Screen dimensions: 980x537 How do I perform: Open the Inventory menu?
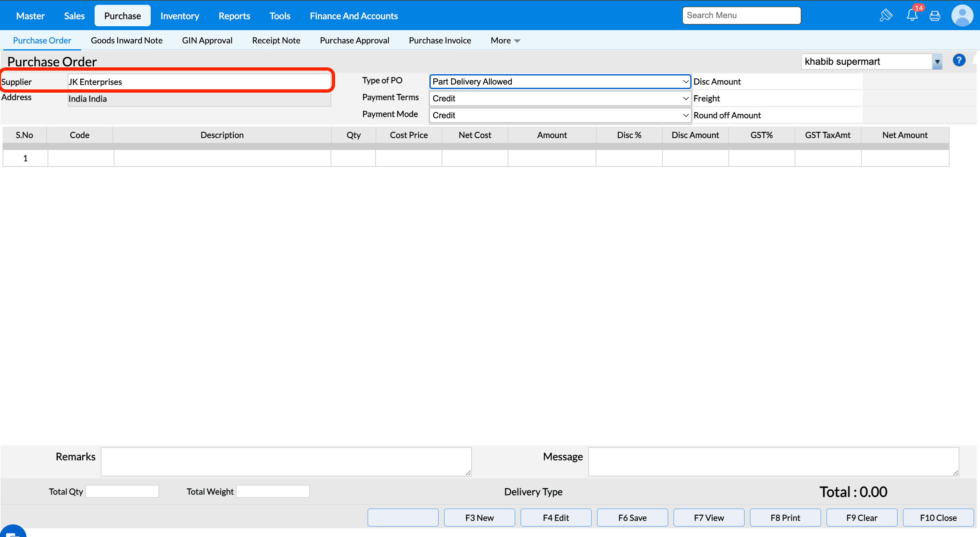click(180, 16)
